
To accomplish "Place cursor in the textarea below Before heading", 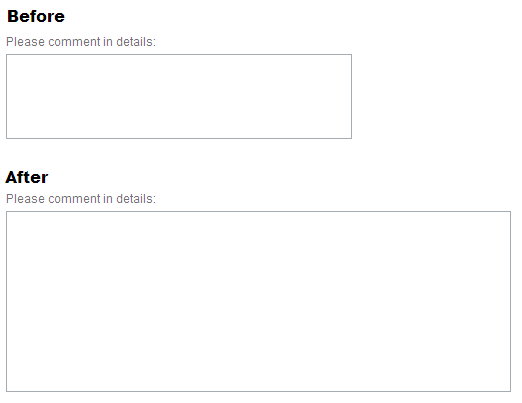I will [179, 96].
